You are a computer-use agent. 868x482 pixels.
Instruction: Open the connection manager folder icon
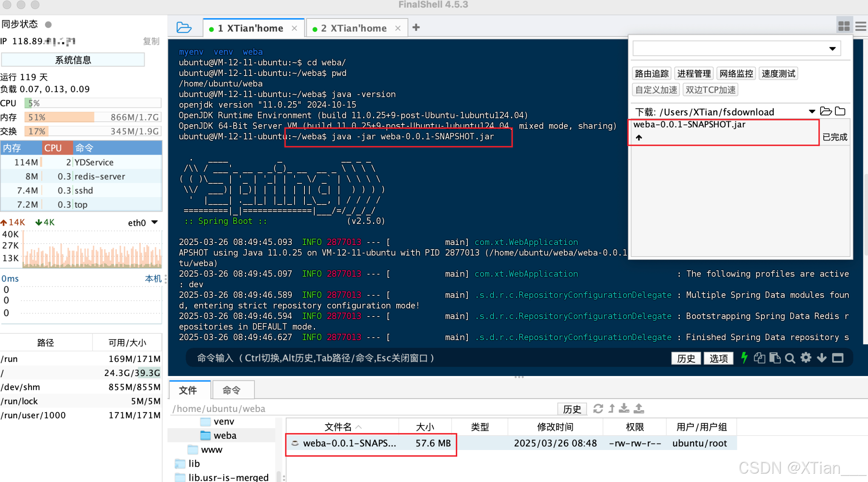[x=184, y=28]
